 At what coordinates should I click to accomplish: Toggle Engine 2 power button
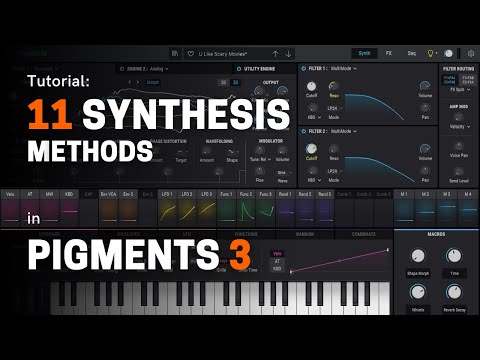122,69
